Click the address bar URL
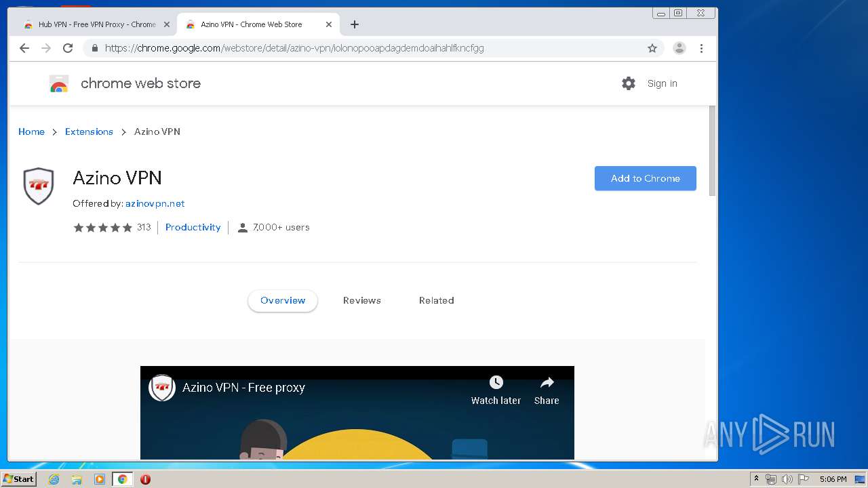The image size is (868, 488). (294, 48)
